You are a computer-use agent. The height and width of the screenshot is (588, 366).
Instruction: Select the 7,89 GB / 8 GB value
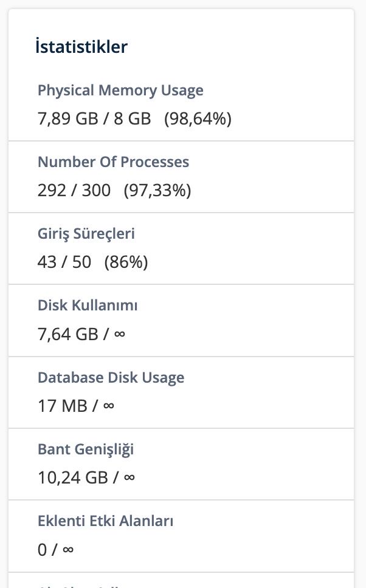coord(94,119)
